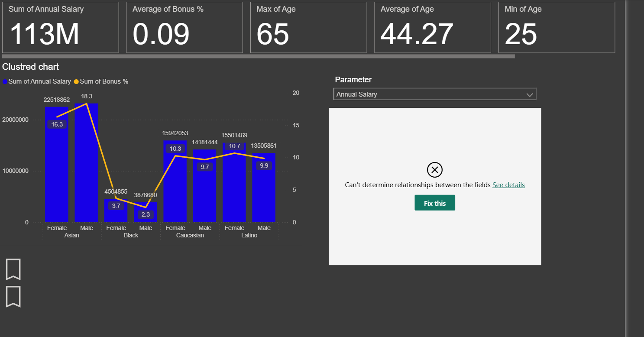The height and width of the screenshot is (337, 644).
Task: Click the Black Male bar in the chart
Action: point(146,215)
